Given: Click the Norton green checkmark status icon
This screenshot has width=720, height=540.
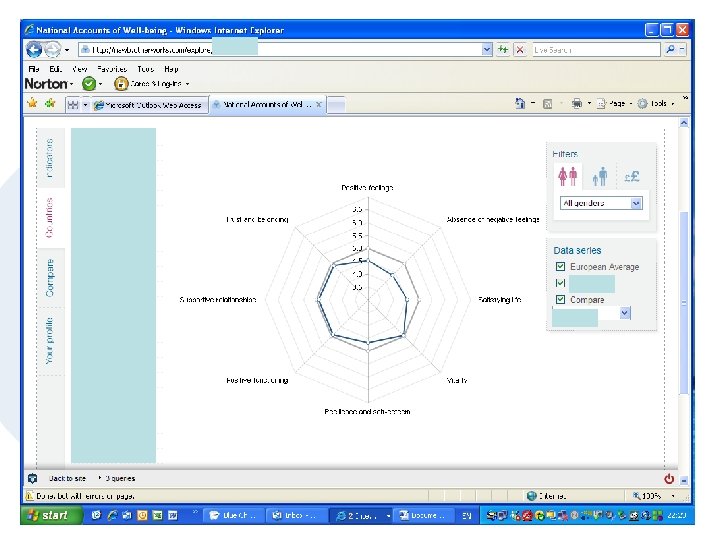Looking at the screenshot, I should [89, 84].
